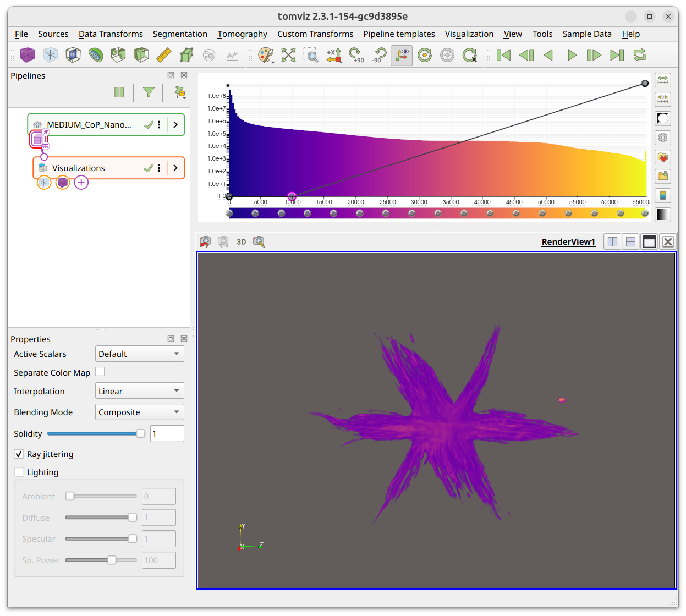Add a new visualization with plus button
Viewport: 686px width, 616px height.
(x=81, y=183)
